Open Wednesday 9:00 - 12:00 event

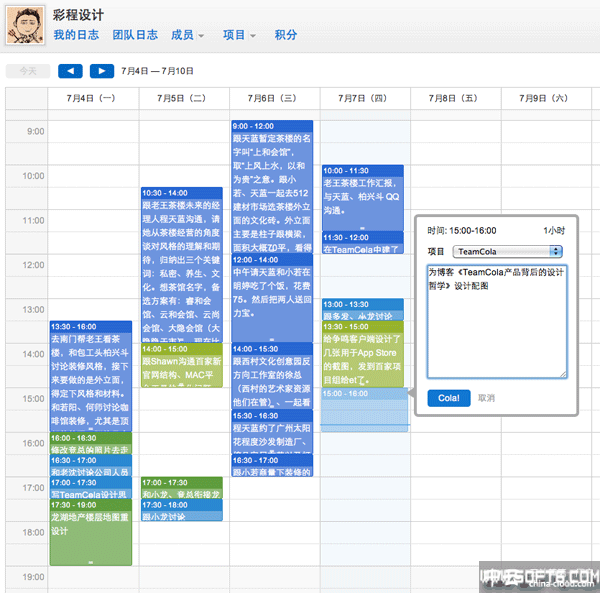[272, 187]
